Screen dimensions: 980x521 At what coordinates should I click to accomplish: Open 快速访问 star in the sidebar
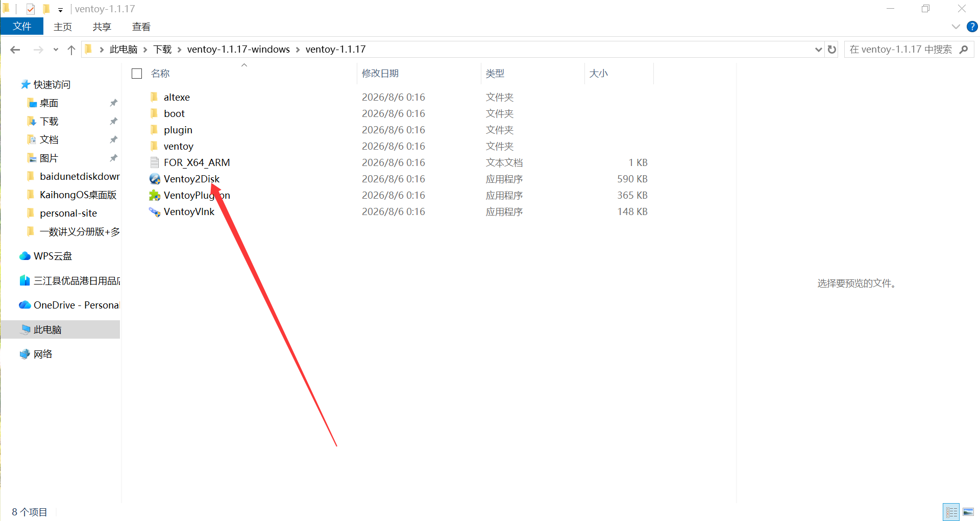point(25,84)
